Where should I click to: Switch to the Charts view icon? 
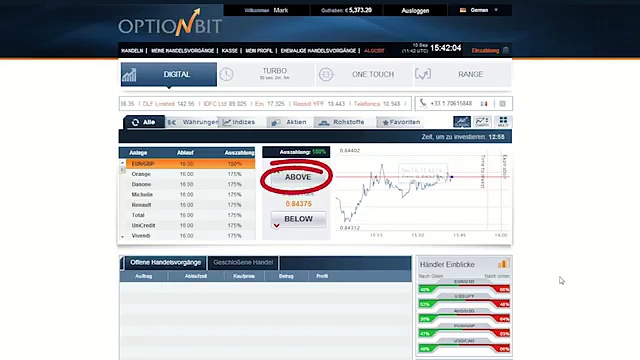[482, 122]
